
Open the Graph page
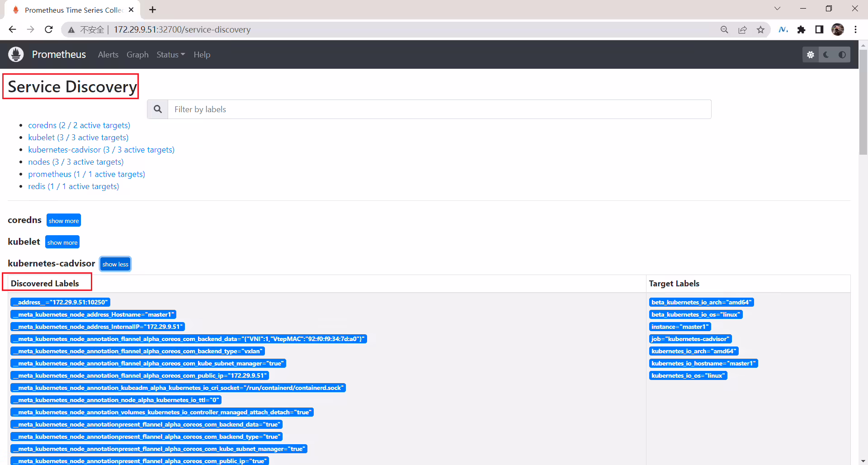pyautogui.click(x=137, y=54)
